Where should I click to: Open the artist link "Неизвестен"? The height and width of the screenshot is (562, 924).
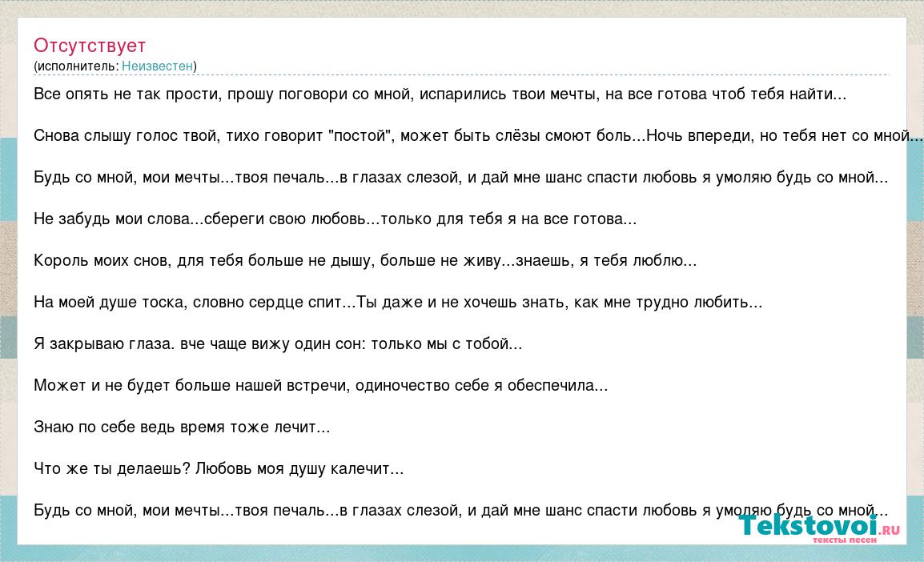pyautogui.click(x=158, y=66)
